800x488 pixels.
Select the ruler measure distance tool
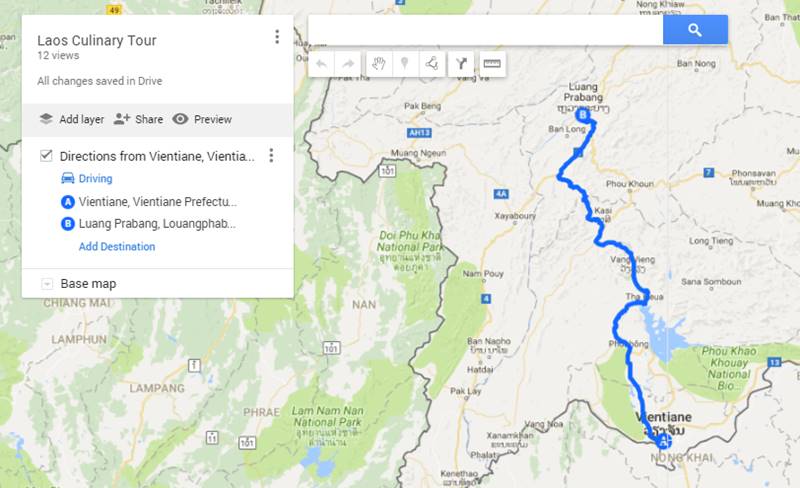[x=492, y=64]
